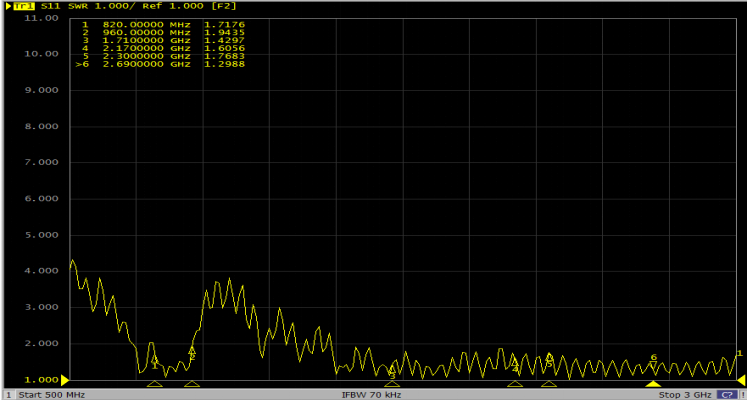Click the marker 5 symbol on the SWR trace
Screen dimensions: 748x400
click(x=549, y=360)
